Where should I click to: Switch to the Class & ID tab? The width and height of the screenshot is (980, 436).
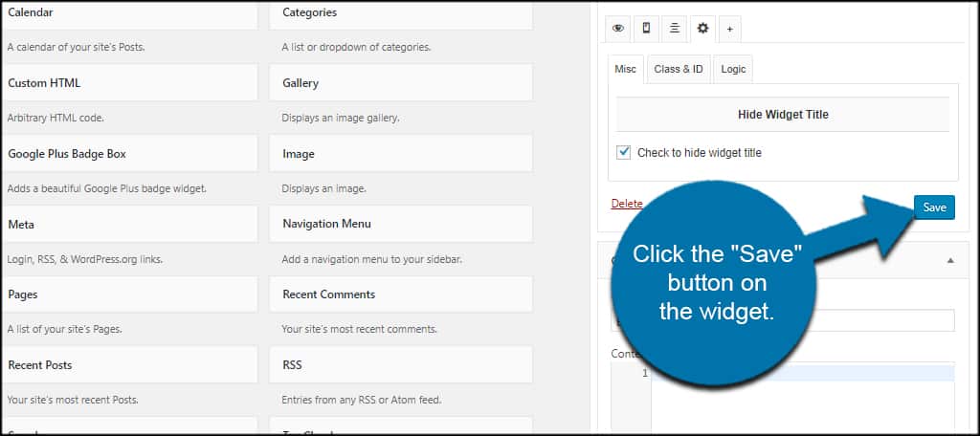(x=679, y=70)
